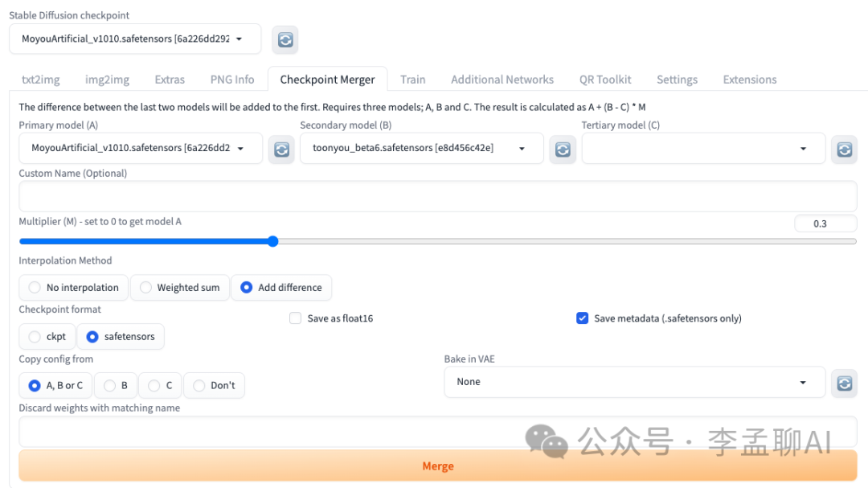Refresh the Stable Diffusion checkpoint list
Screen dimensions: 868x488
click(285, 40)
